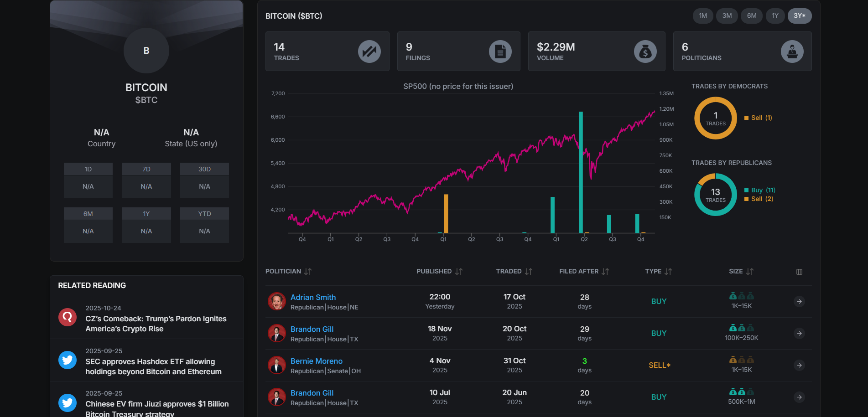Open Brandon Gill politician profile link
This screenshot has width=868, height=417.
pyautogui.click(x=312, y=329)
